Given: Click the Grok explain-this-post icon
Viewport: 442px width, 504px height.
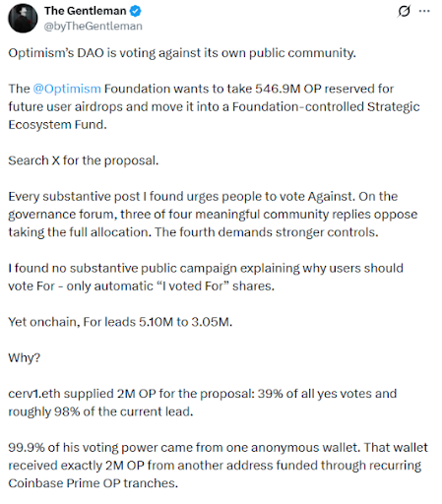Looking at the screenshot, I should [x=404, y=11].
